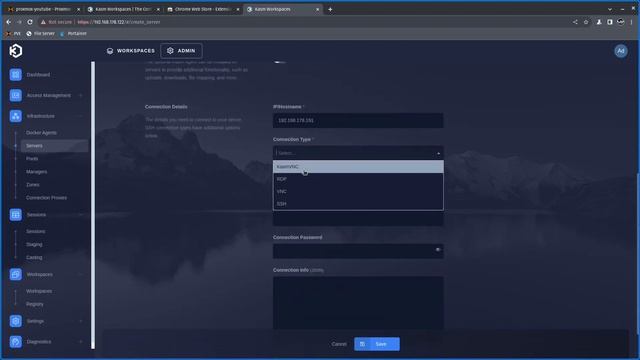
Task: Click the sidebar vertical scrollbar
Action: click(93, 205)
